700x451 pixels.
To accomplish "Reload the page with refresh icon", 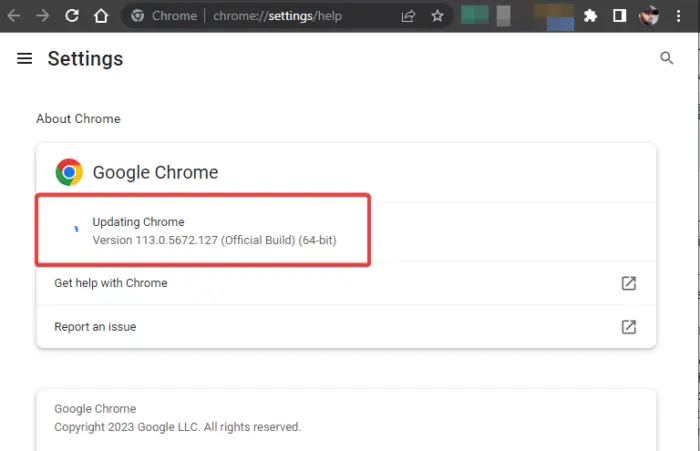I will (72, 16).
